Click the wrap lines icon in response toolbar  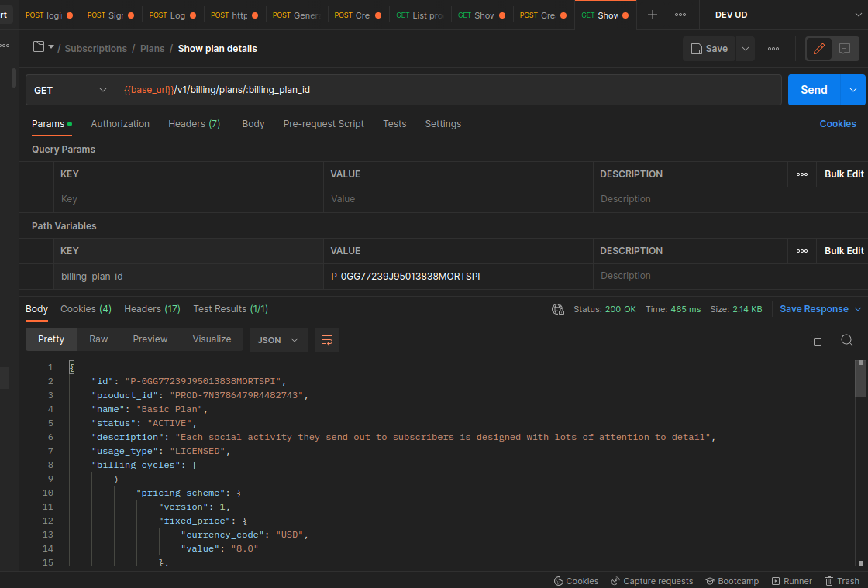coord(327,340)
